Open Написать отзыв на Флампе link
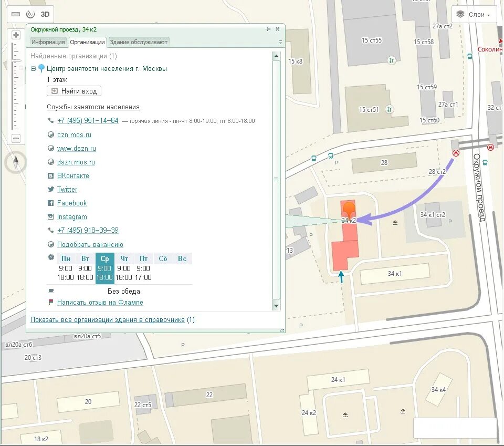This screenshot has height=446, width=504. (100, 302)
